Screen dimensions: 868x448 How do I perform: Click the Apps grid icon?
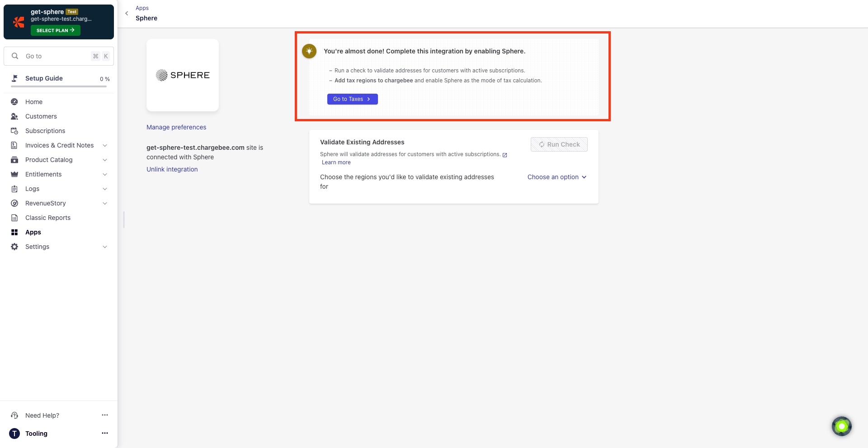(x=14, y=232)
